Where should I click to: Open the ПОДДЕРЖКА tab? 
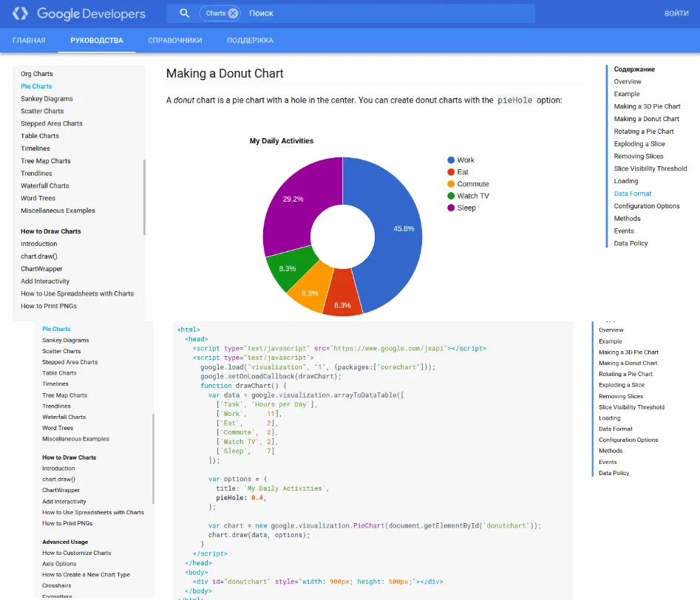[x=250, y=40]
